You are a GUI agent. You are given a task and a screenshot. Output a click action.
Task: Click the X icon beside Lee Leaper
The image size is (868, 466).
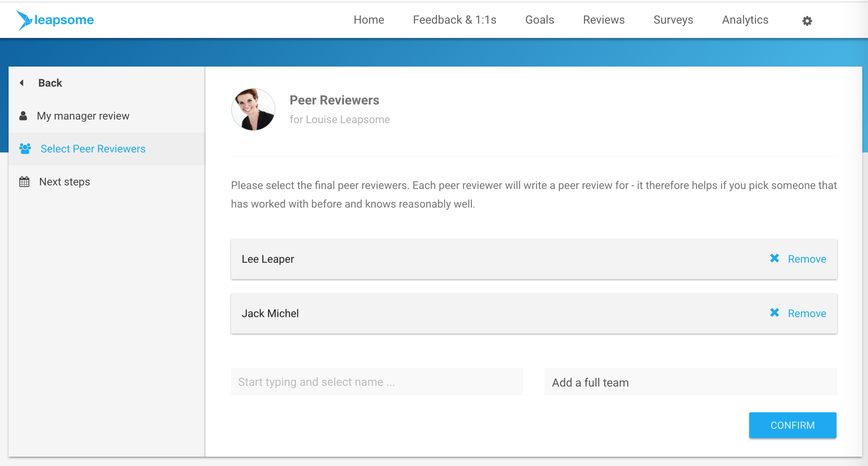775,258
